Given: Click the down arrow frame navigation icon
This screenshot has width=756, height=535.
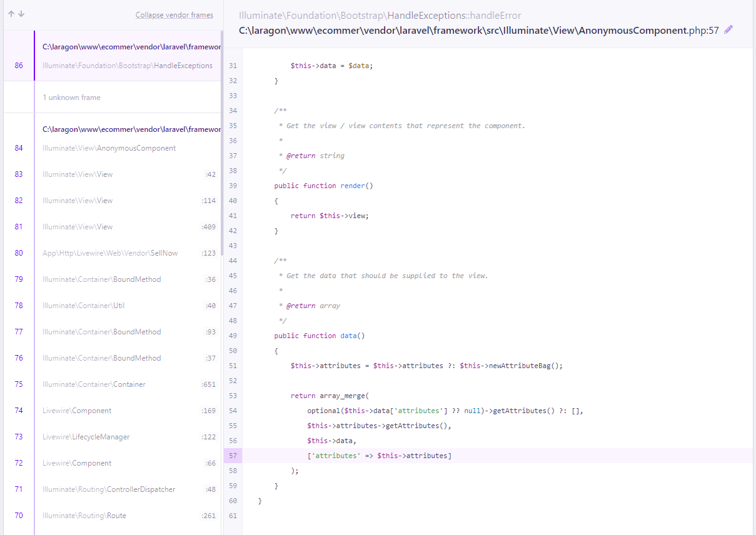Looking at the screenshot, I should 21,14.
